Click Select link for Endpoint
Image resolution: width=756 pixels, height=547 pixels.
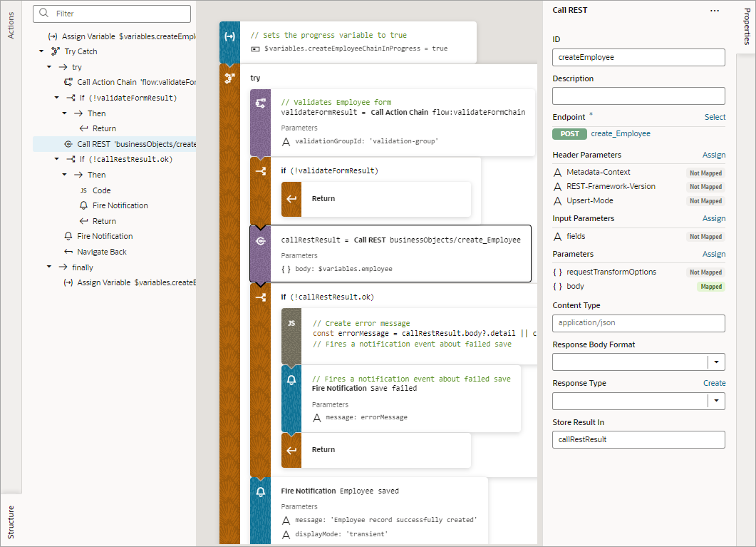pyautogui.click(x=715, y=117)
